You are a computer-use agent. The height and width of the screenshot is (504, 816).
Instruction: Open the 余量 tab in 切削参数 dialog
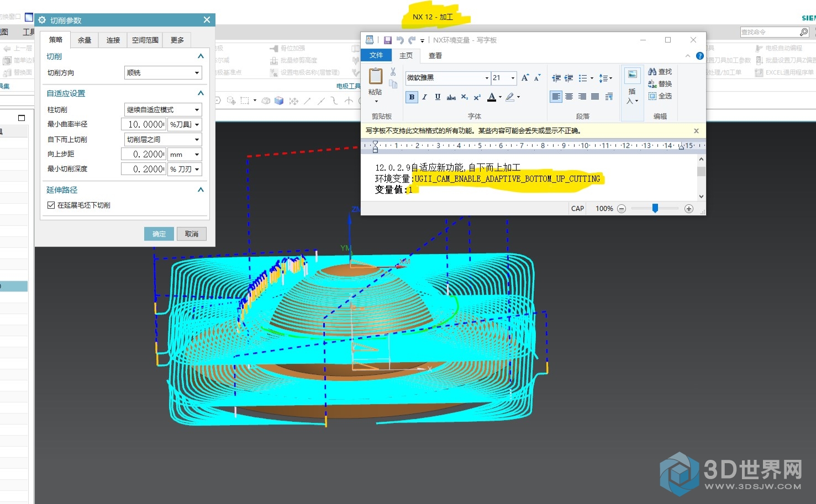(85, 40)
